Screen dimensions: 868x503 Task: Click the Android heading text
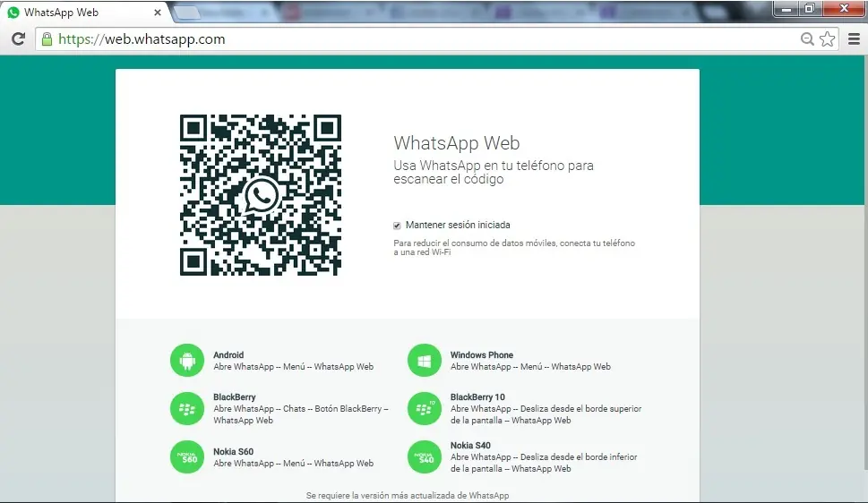228,354
